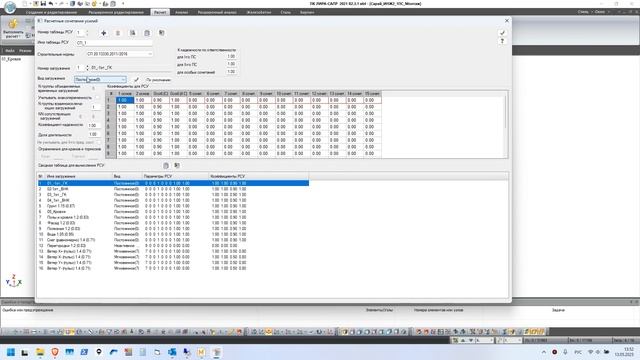Screen dimensions: 640x360
Task: Open Task View on the taskbar
Action: 25,352
